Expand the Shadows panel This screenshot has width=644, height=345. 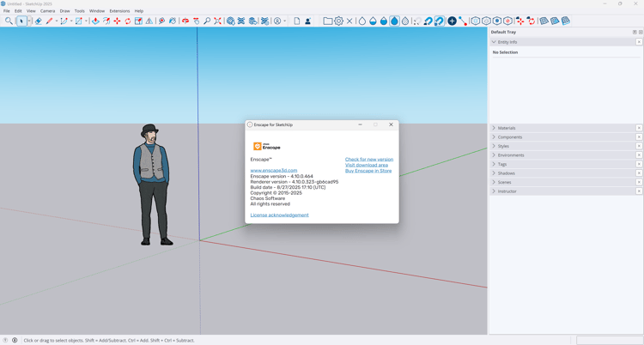494,173
